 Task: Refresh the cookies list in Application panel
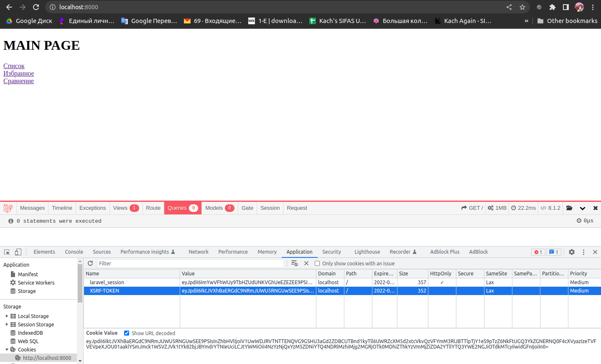90,263
